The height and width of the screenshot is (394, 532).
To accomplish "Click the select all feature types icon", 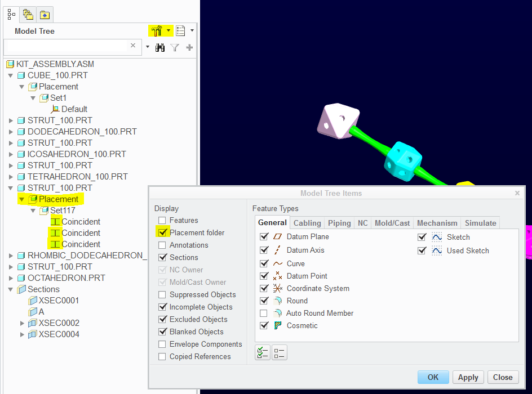I will pos(262,352).
